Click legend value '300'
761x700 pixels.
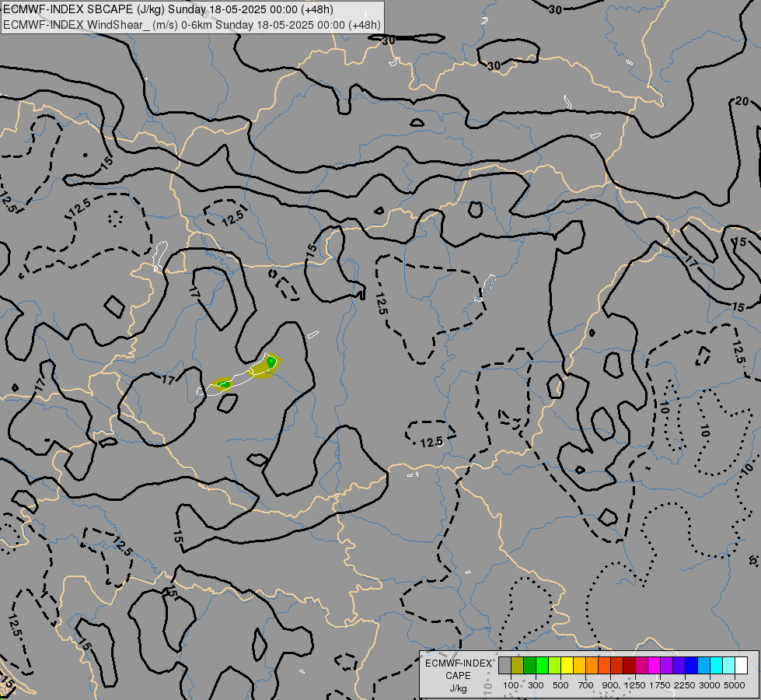[x=536, y=685]
